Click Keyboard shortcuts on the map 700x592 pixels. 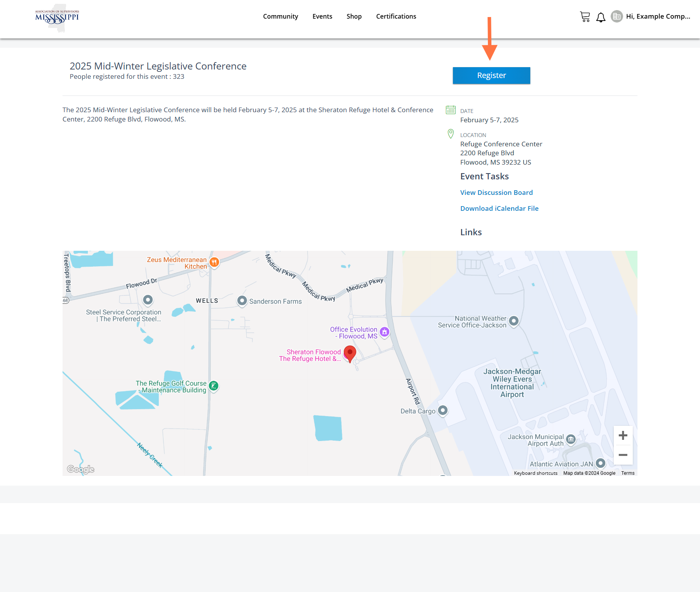[x=536, y=473]
